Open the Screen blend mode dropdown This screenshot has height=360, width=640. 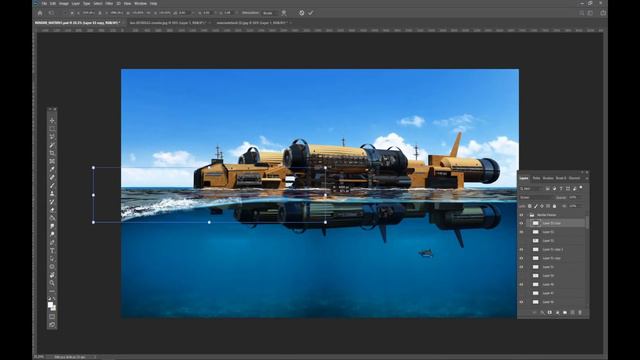coord(536,198)
